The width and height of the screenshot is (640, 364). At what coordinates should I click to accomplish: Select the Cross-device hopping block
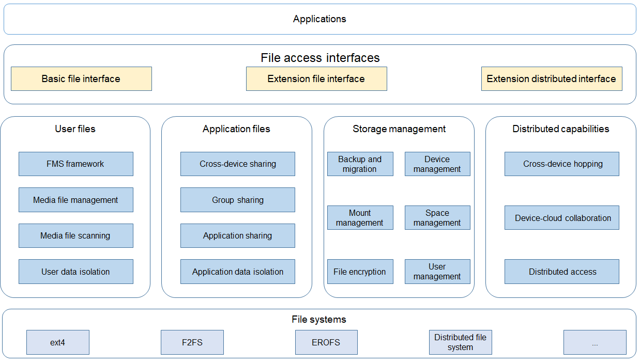click(x=562, y=164)
